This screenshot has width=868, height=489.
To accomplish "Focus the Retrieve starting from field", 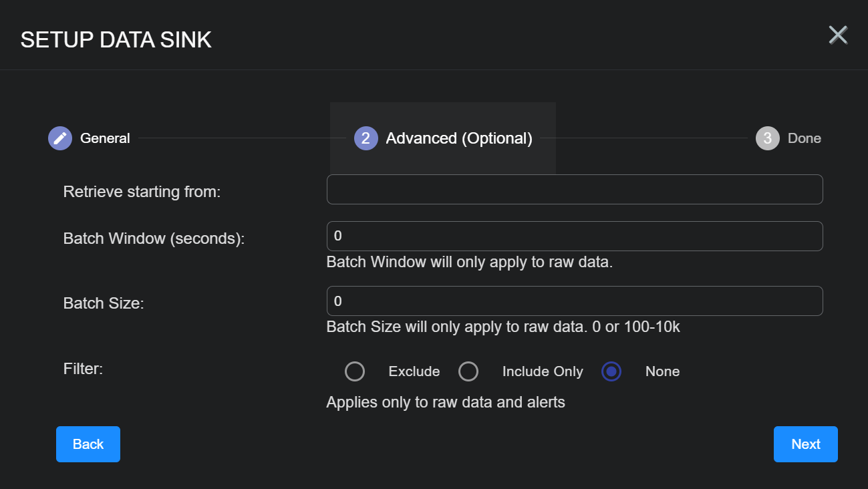I will point(574,190).
